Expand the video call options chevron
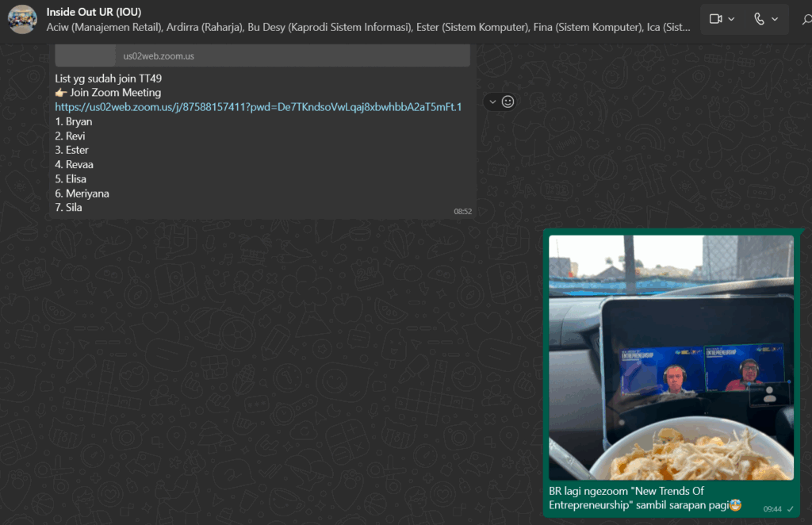Screen dimensions: 812x525 [731, 19]
